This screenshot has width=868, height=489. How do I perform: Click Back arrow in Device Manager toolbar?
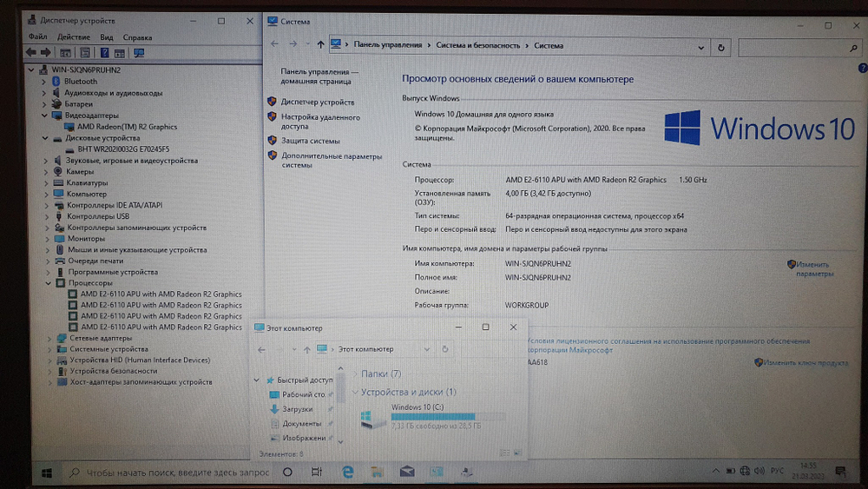(31, 53)
